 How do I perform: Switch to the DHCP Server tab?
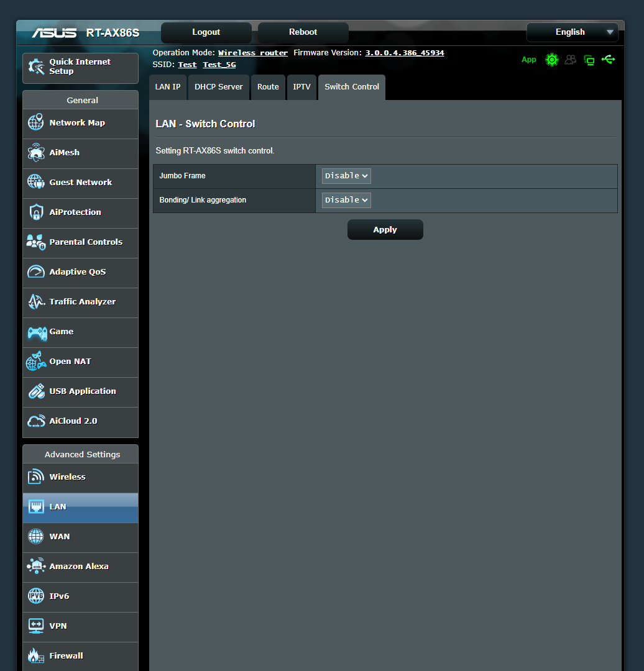218,87
